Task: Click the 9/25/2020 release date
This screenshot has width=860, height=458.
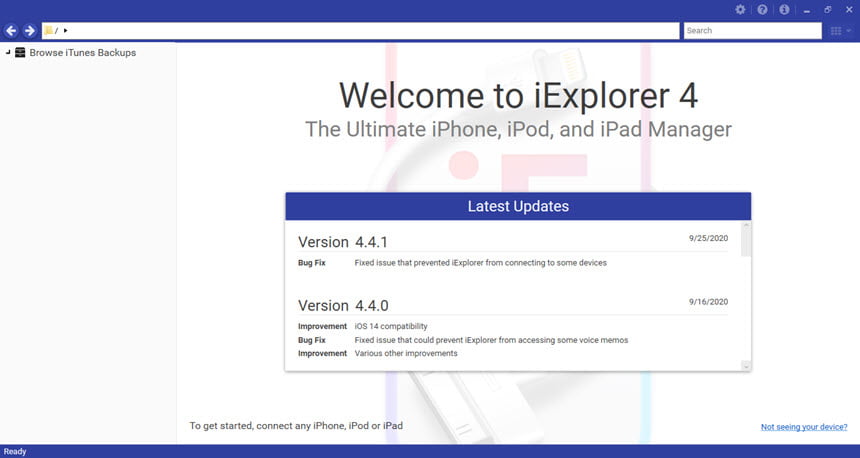Action: pyautogui.click(x=709, y=238)
